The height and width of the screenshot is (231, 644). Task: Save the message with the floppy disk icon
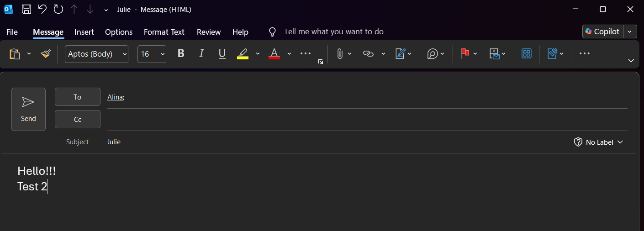pos(27,9)
